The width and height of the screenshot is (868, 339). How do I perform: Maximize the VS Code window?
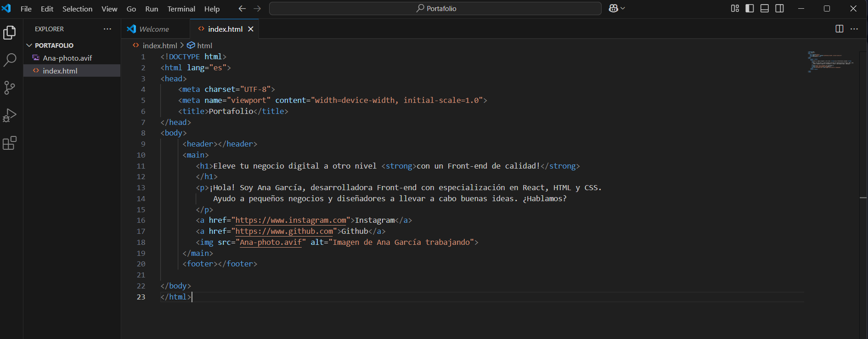pyautogui.click(x=827, y=8)
